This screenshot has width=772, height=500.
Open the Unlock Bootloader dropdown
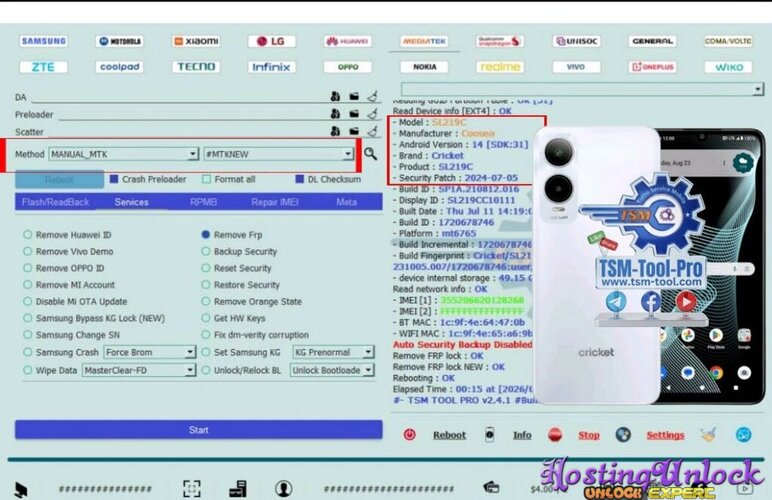(x=332, y=370)
